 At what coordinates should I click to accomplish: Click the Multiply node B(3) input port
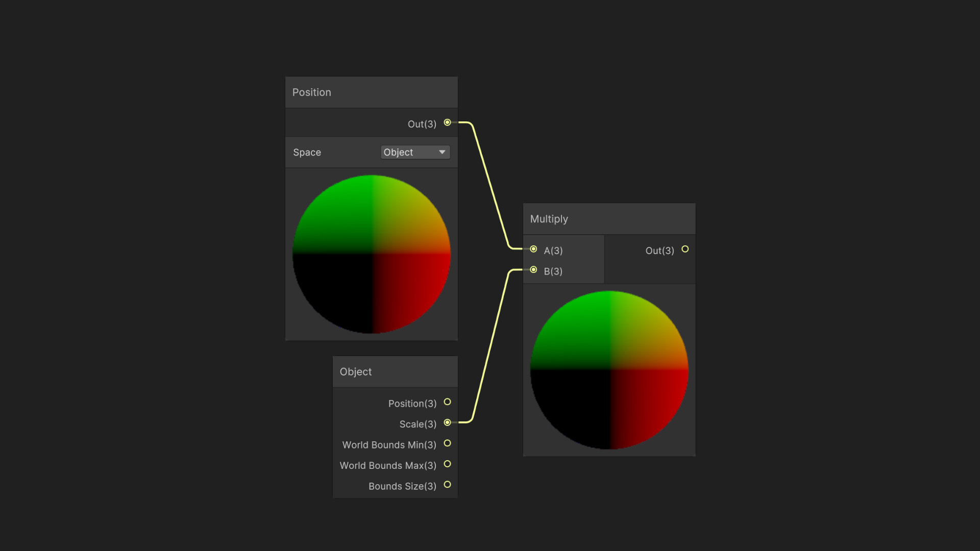533,270
